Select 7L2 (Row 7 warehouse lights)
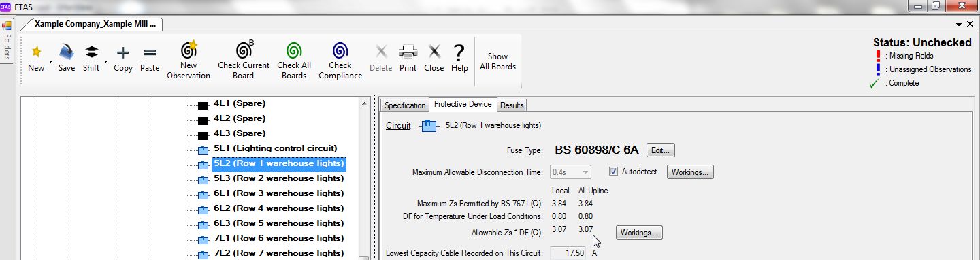Viewport: 980px width, 260px height. [x=278, y=253]
